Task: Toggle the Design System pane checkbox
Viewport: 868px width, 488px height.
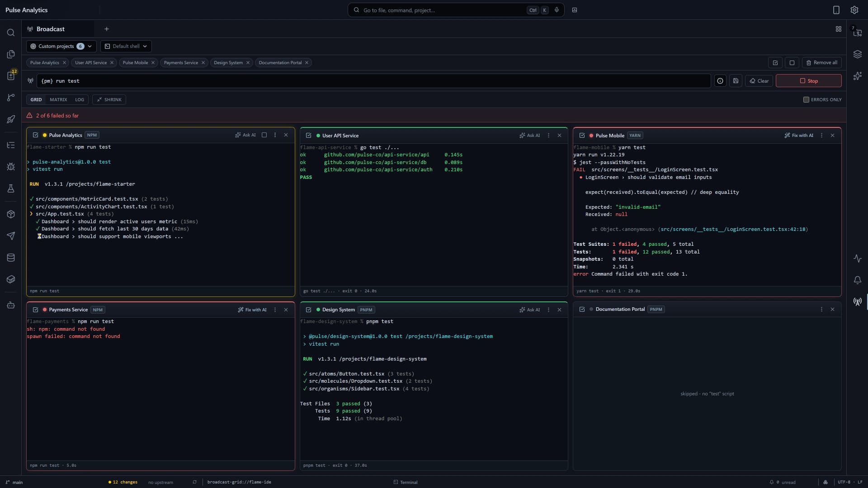Action: click(x=308, y=310)
